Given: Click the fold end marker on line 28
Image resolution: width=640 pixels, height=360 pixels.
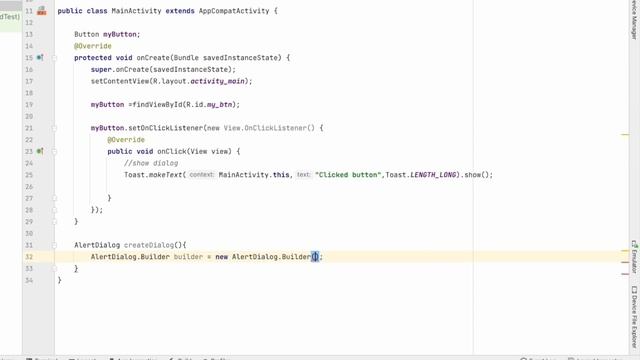Looking at the screenshot, I should point(54,210).
